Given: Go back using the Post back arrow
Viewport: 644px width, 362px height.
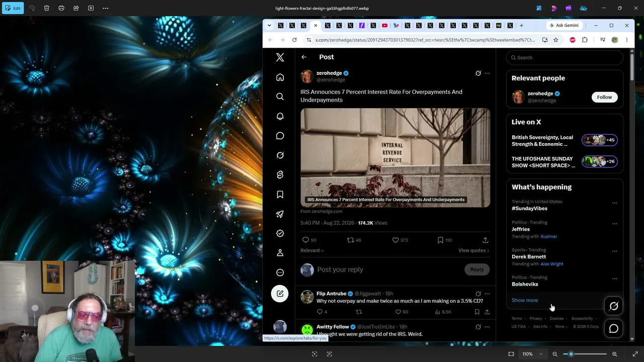Looking at the screenshot, I should (304, 57).
